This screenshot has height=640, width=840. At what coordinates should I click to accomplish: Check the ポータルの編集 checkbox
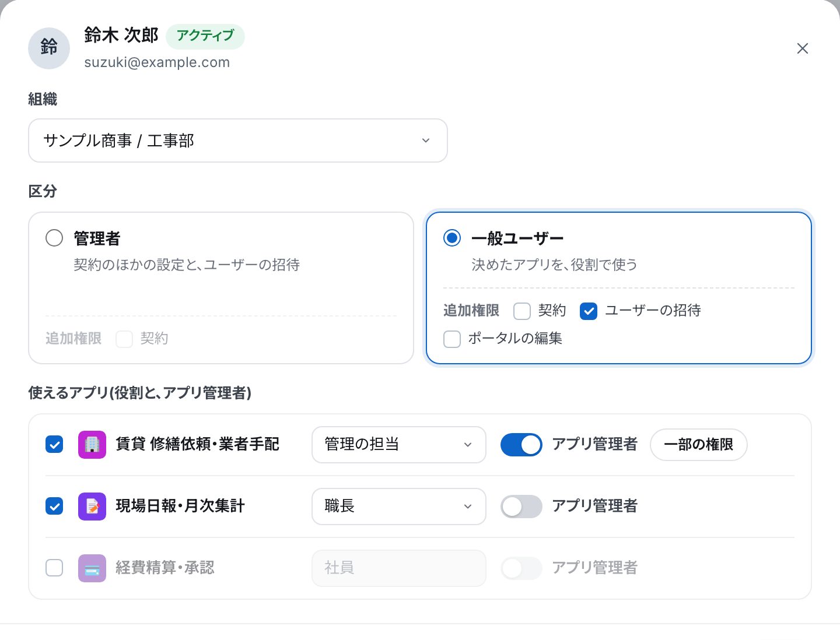pyautogui.click(x=452, y=339)
